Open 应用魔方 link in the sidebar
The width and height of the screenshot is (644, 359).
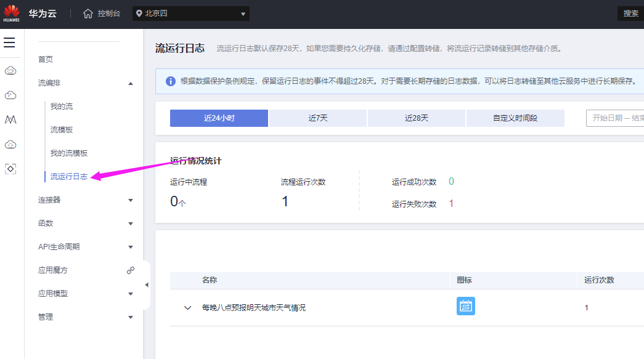(x=53, y=270)
